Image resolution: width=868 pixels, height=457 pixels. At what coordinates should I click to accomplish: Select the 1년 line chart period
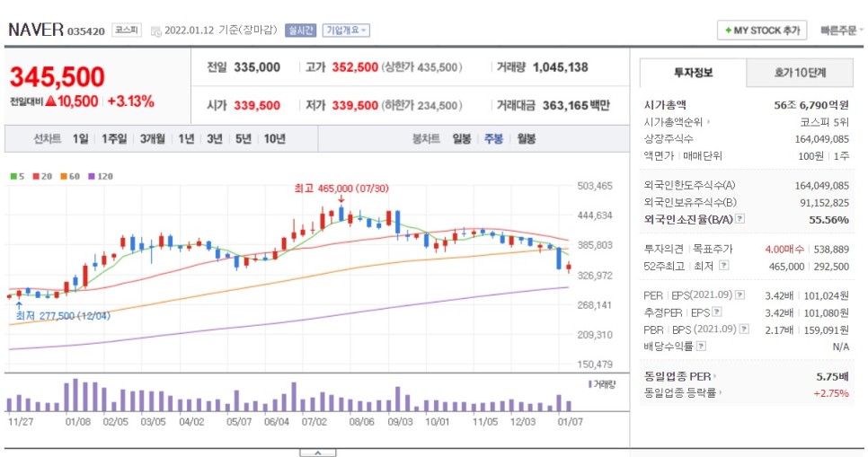[186, 139]
